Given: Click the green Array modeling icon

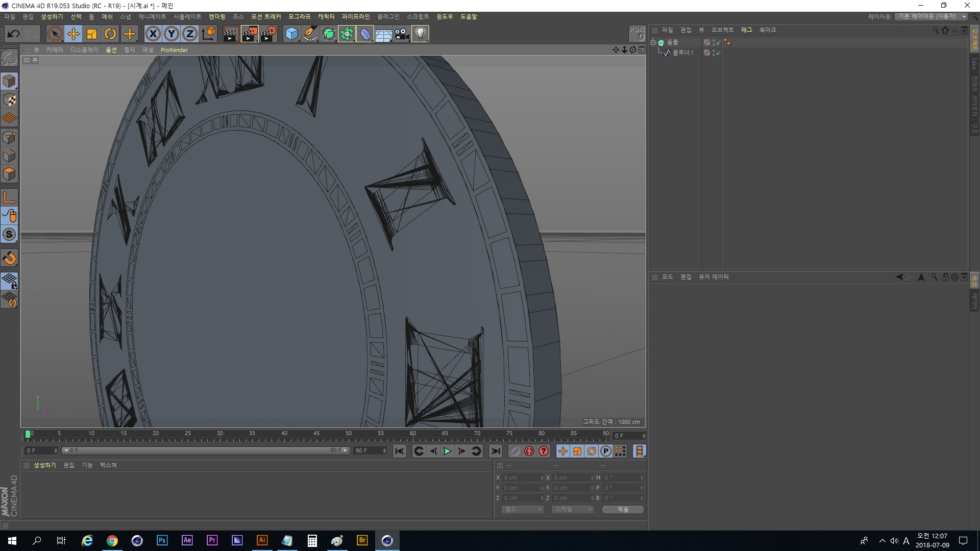Looking at the screenshot, I should 347,34.
